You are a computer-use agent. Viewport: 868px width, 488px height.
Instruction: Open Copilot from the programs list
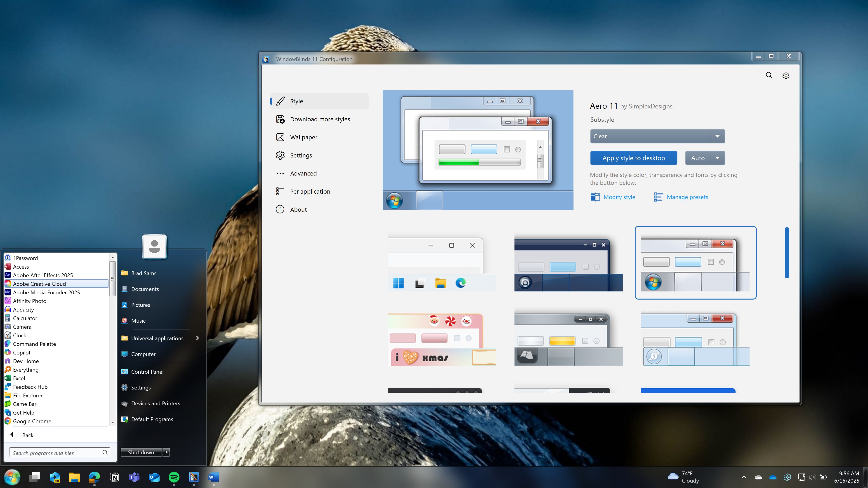(x=56, y=353)
